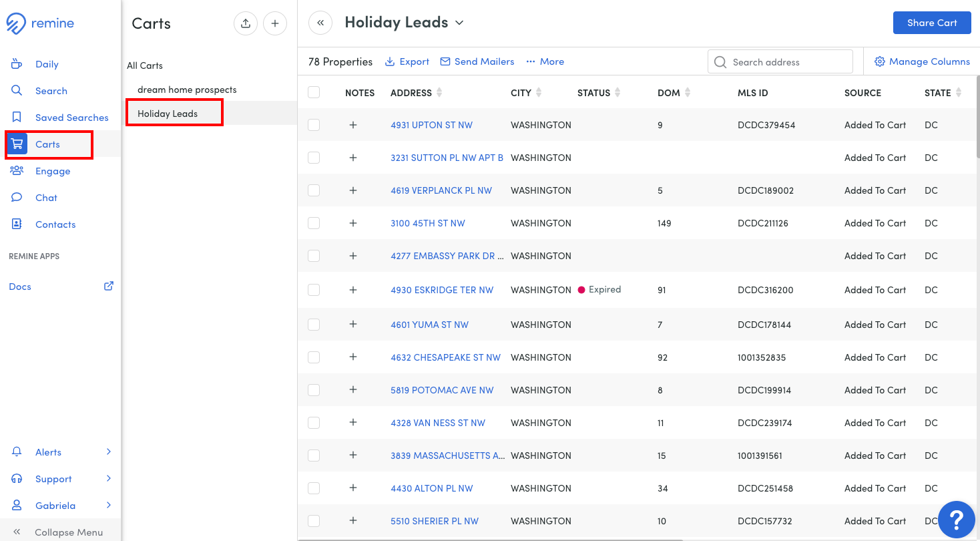Expand the Alerts submenu arrow
The height and width of the screenshot is (541, 980).
tap(109, 452)
